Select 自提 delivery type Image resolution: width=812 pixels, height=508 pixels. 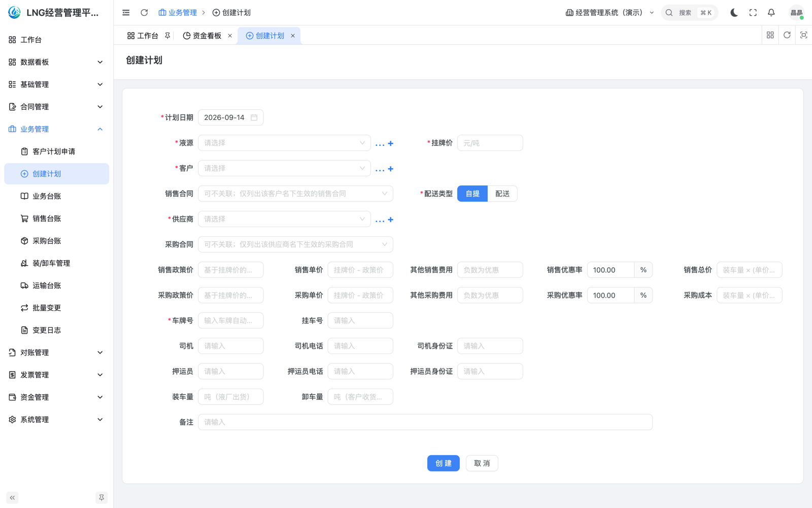pos(472,194)
